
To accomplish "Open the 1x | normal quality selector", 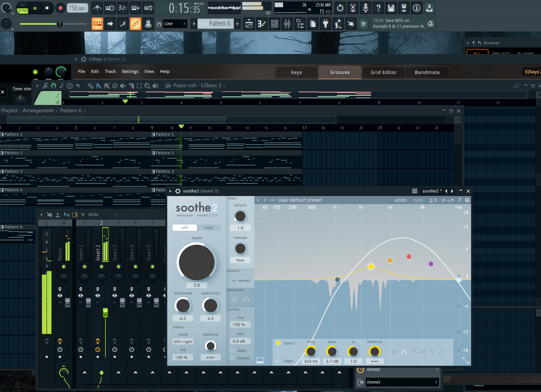I will coord(240,280).
